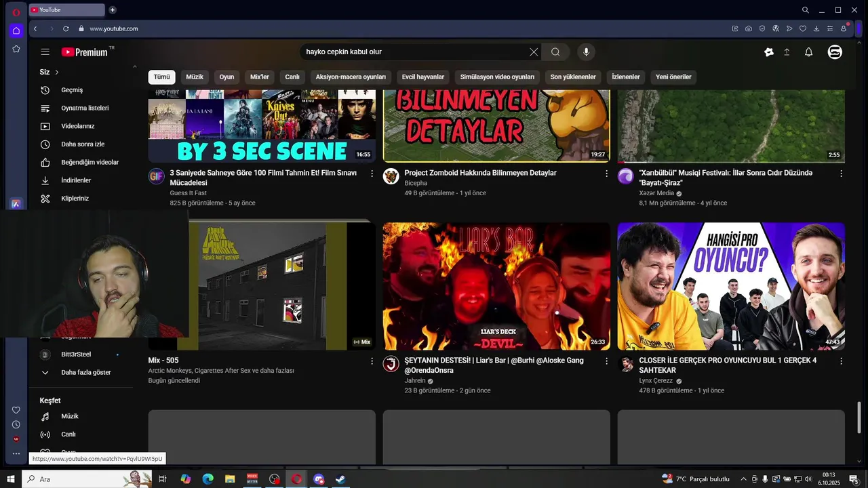Open Opera snapshot camera tool
This screenshot has height=488, width=868.
[749, 28]
